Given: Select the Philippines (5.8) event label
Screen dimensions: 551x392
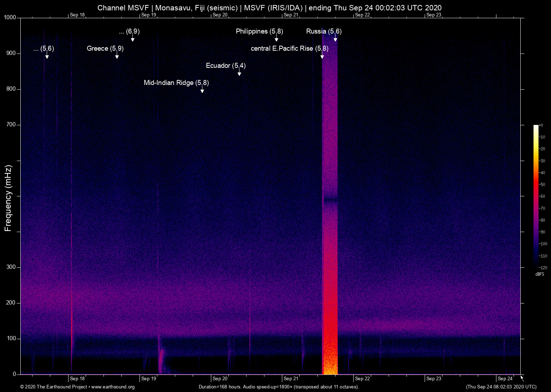Looking at the screenshot, I should pos(259,31).
